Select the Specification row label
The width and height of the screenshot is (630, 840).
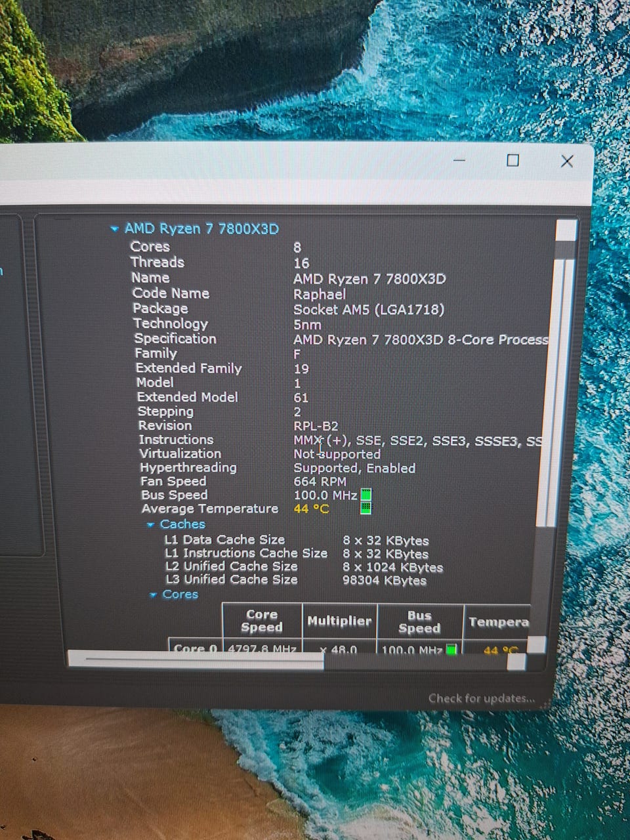tap(175, 339)
